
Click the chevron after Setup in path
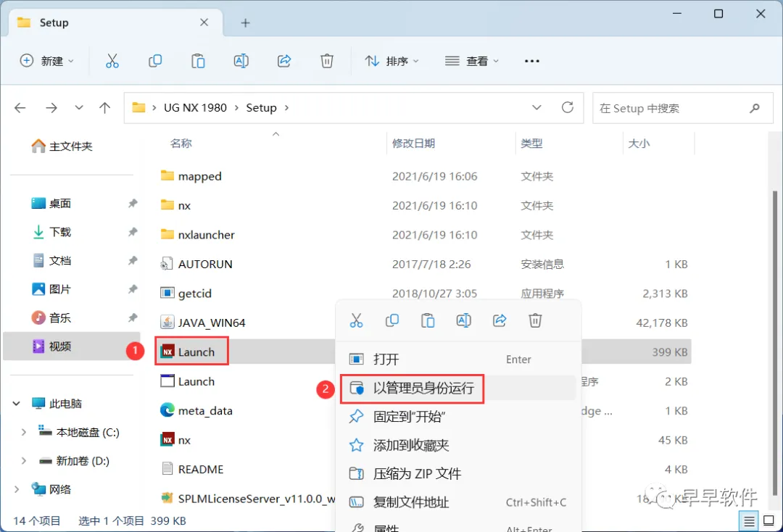286,108
